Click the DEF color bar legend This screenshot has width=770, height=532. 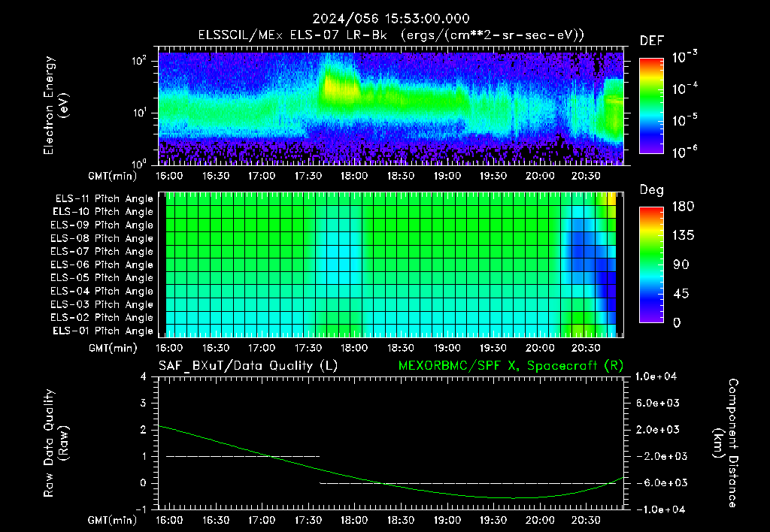click(651, 106)
